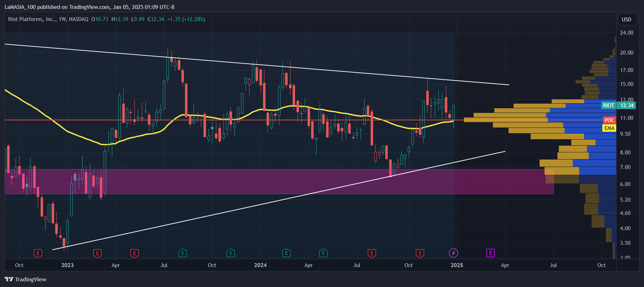Open the USD currency selector
Viewport: 644px width, 287px height.
tap(627, 20)
